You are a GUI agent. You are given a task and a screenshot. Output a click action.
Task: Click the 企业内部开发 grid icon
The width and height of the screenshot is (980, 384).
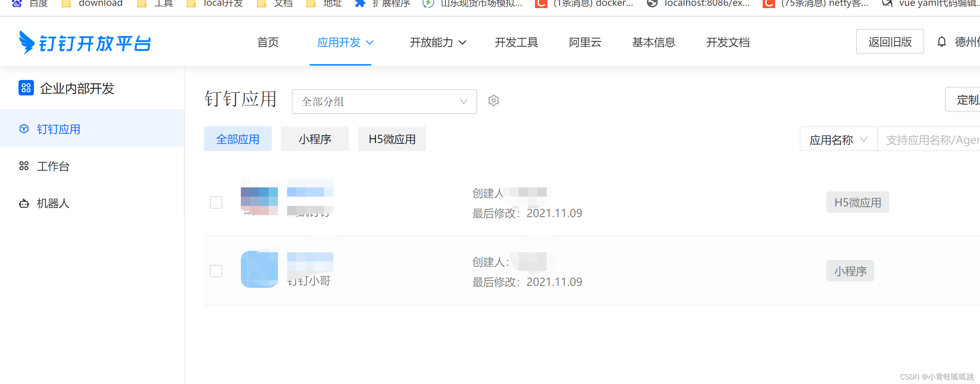(26, 88)
